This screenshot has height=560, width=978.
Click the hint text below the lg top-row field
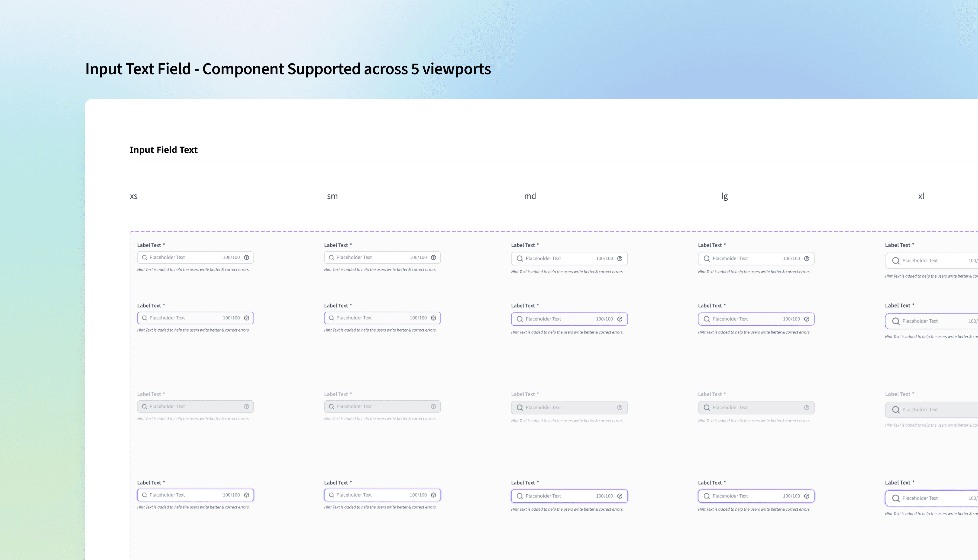click(x=754, y=272)
